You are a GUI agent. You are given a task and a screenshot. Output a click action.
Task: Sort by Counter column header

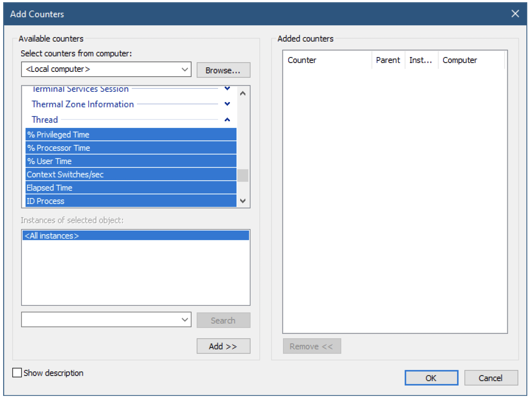pos(327,60)
